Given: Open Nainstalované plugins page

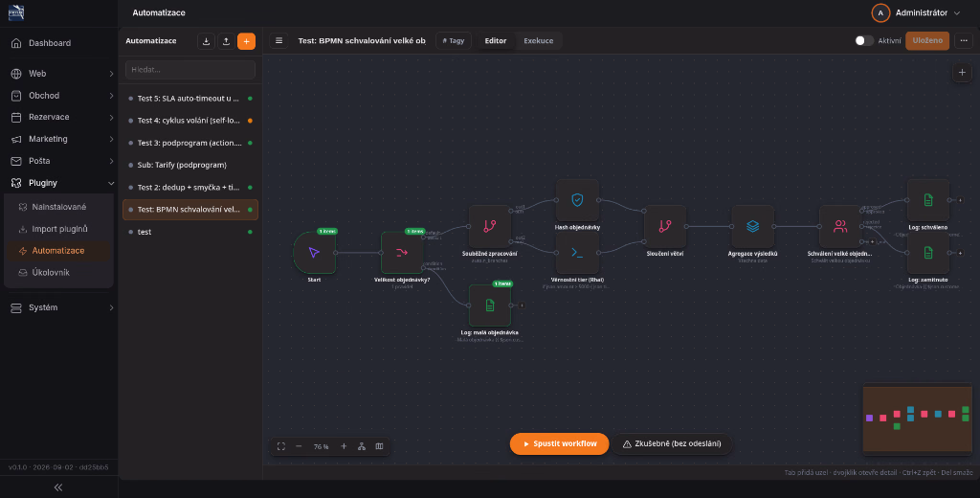Looking at the screenshot, I should tap(58, 207).
